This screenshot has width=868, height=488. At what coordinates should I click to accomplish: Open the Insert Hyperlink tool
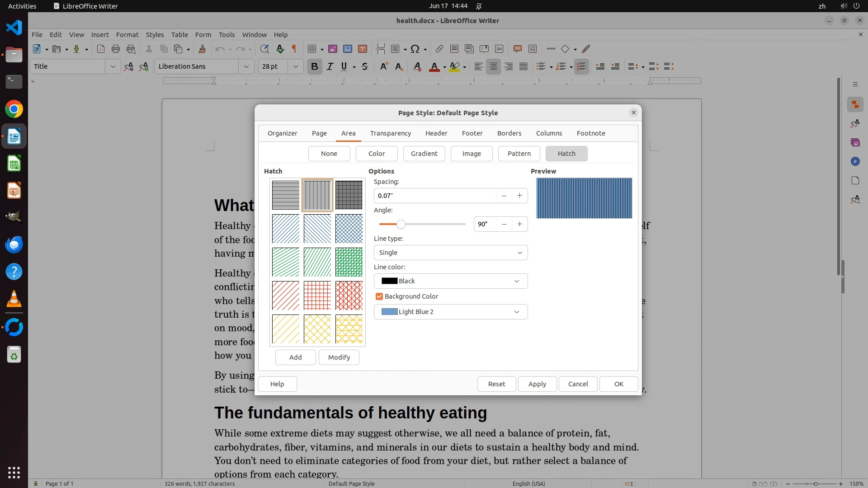click(x=439, y=49)
